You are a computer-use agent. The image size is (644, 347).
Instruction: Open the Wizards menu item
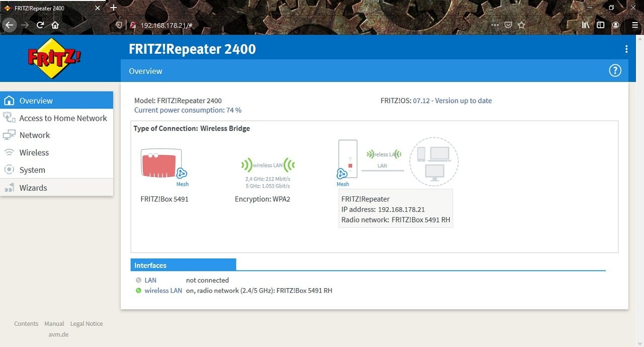point(56,188)
